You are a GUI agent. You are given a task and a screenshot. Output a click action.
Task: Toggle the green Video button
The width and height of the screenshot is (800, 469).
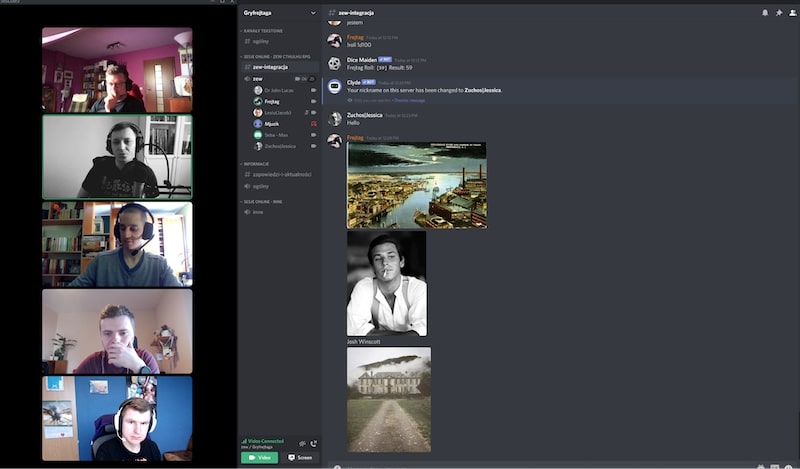[260, 458]
